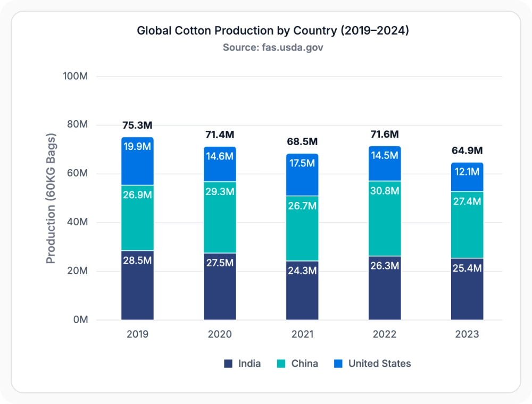The height and width of the screenshot is (404, 532).
Task: Select the 2022 United States segment 14.5M
Action: [385, 163]
